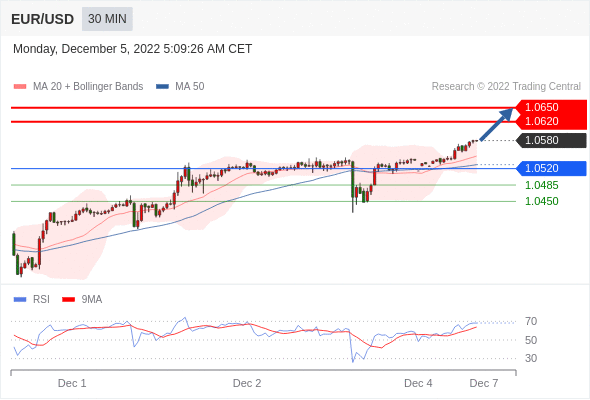Click the 30 MIN timeframe button
The width and height of the screenshot is (590, 400).
pyautogui.click(x=107, y=19)
